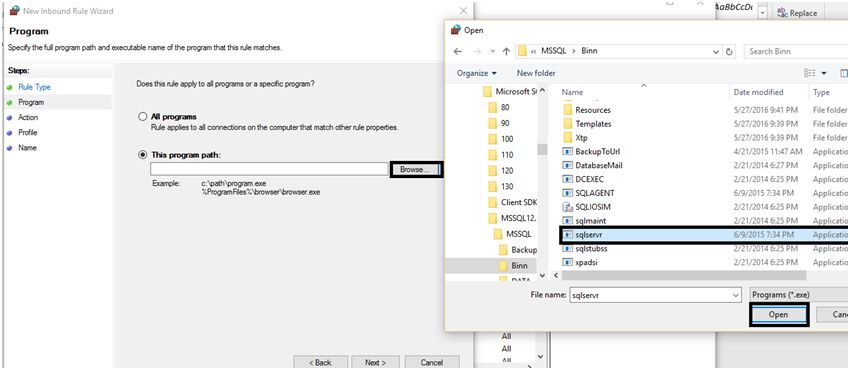Open the File name history dropdown
Screen dimensions: 850x370
(735, 295)
